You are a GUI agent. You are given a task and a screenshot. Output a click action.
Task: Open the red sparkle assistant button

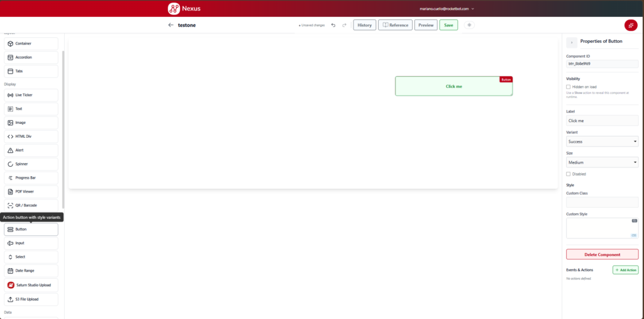630,25
